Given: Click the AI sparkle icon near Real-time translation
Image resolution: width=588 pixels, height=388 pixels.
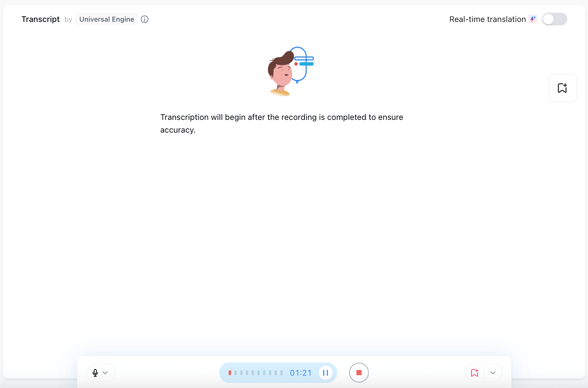Looking at the screenshot, I should 533,19.
